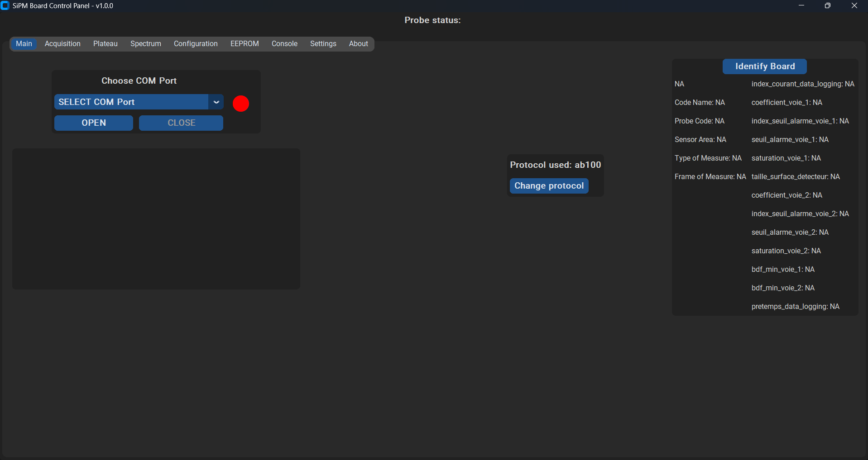868x460 pixels.
Task: Open the Console tab
Action: (284, 44)
